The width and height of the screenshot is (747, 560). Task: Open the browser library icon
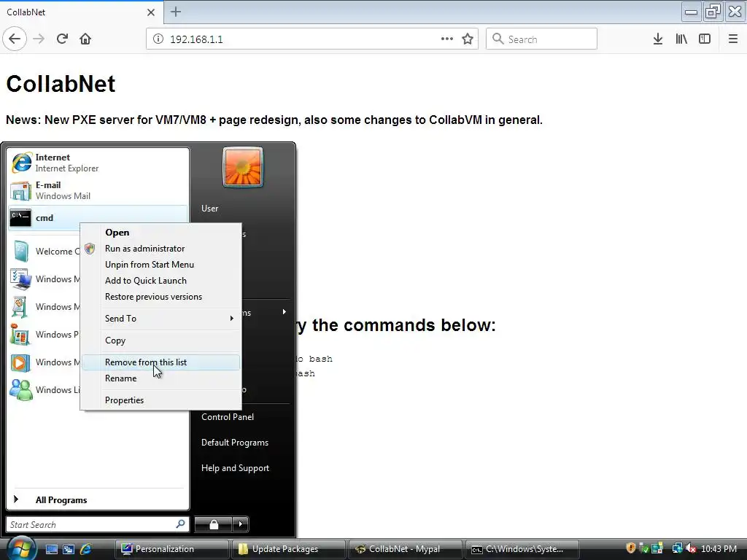[x=681, y=39]
